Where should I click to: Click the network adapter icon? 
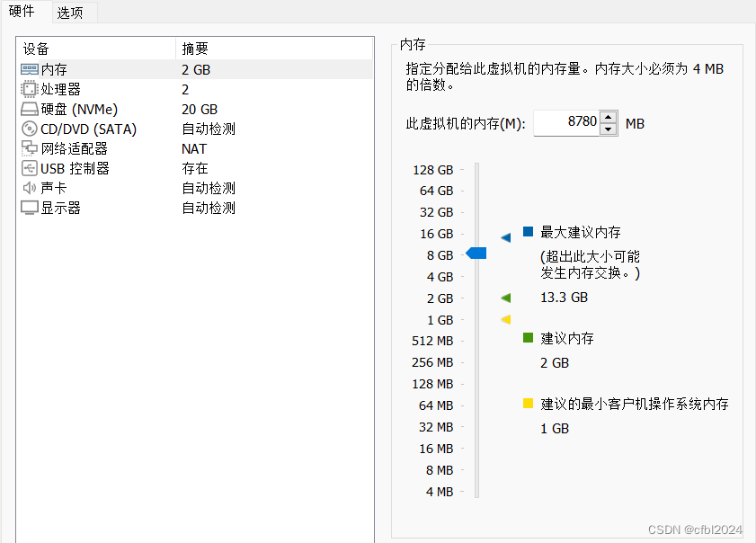tap(30, 148)
